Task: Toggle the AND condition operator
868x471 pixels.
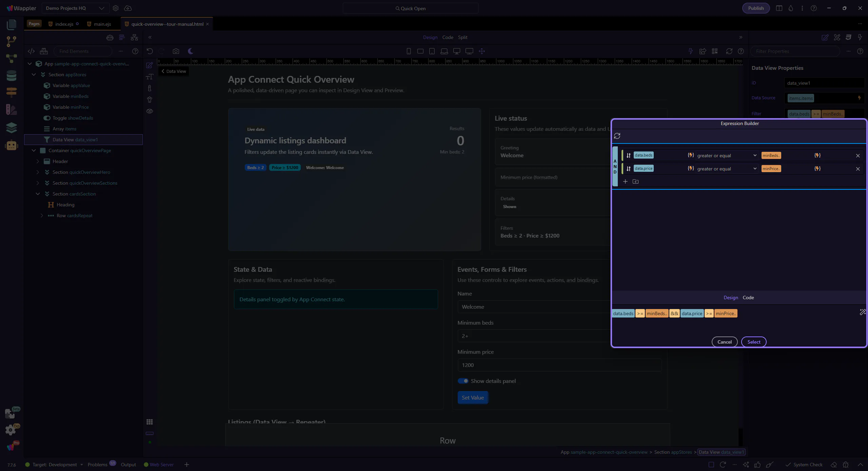Action: [x=615, y=166]
